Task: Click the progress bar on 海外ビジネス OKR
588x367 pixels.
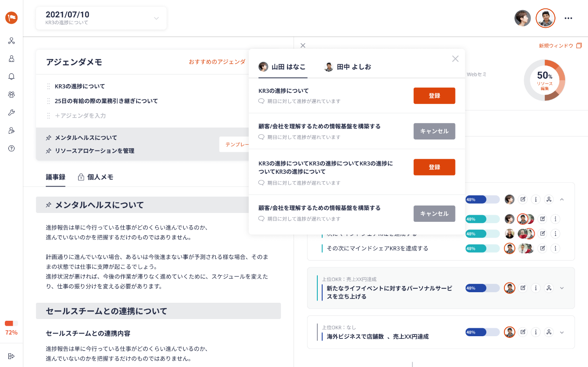Action: point(482,333)
